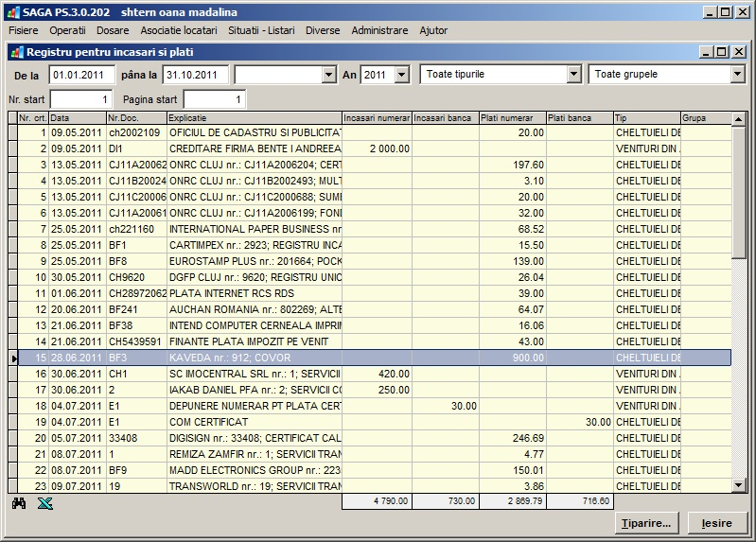Open the An year dropdown
This screenshot has width=756, height=542.
pyautogui.click(x=401, y=75)
